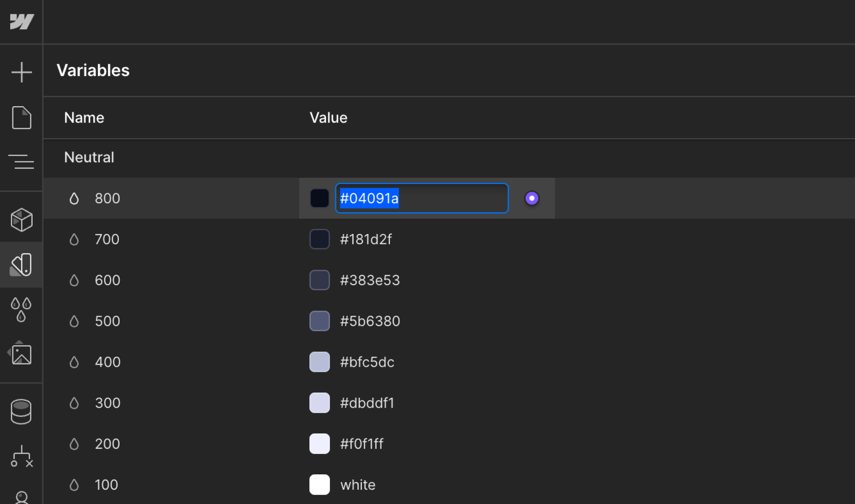Screen dimensions: 855x504
Task: Open color picker for the white 100 swatch
Action: click(x=319, y=484)
